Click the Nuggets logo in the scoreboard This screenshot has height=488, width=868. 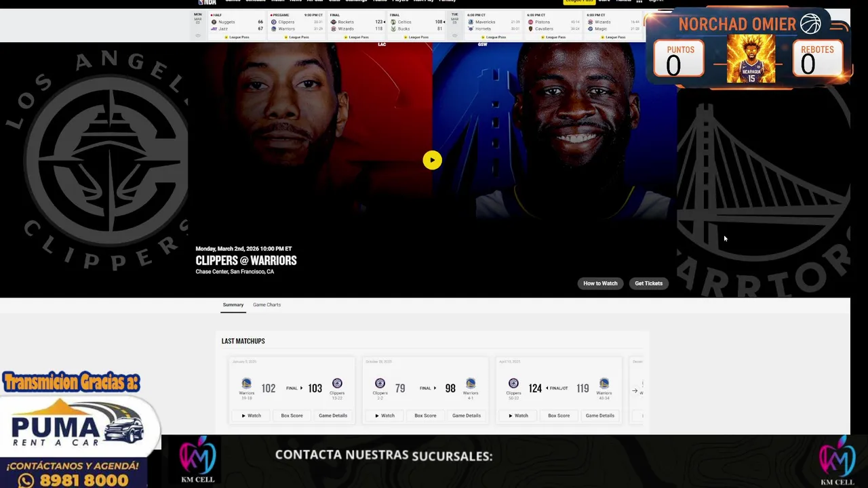point(214,22)
